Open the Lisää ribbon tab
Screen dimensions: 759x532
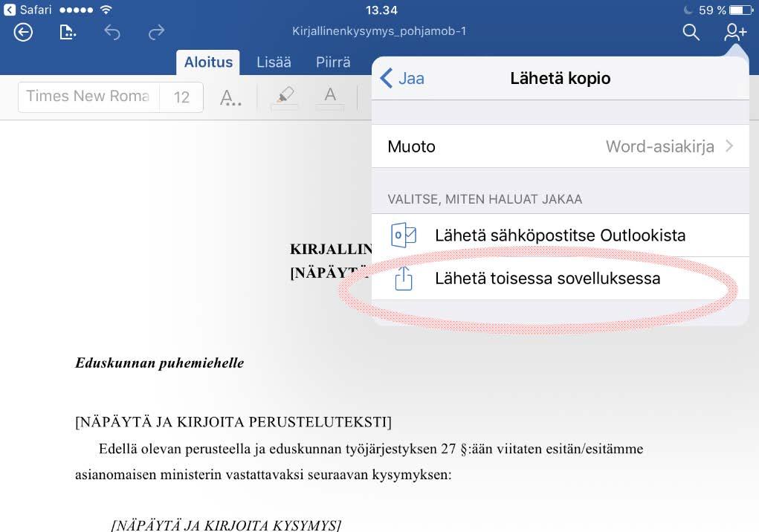point(274,62)
